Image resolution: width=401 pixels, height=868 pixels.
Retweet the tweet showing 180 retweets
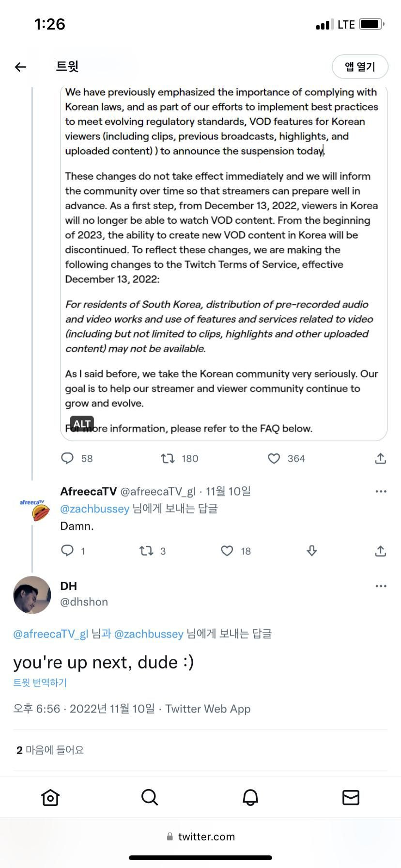(168, 458)
